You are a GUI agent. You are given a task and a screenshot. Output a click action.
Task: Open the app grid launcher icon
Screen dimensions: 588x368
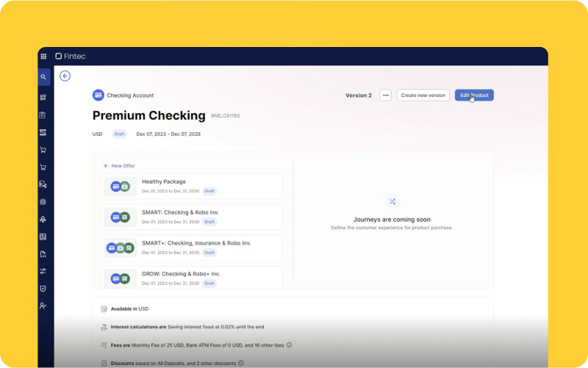[x=43, y=57]
